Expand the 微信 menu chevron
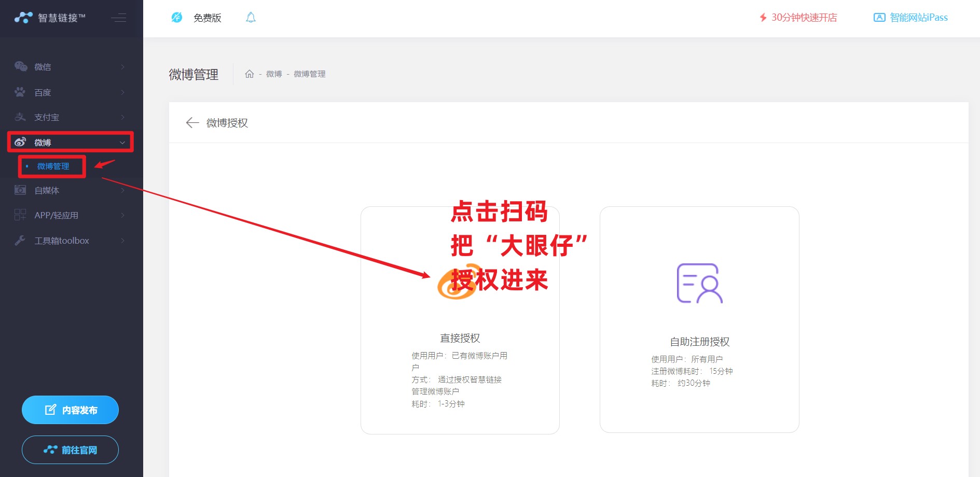The height and width of the screenshot is (477, 980). [x=123, y=67]
